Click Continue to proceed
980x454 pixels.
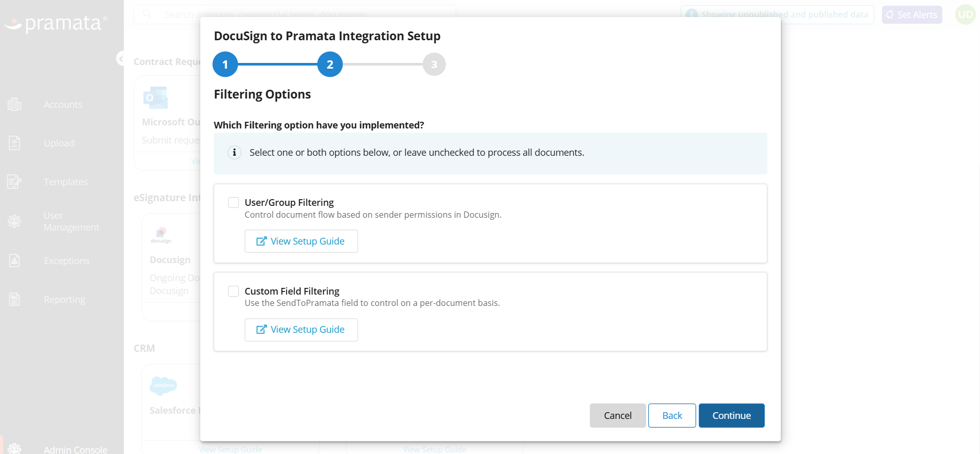[731, 415]
